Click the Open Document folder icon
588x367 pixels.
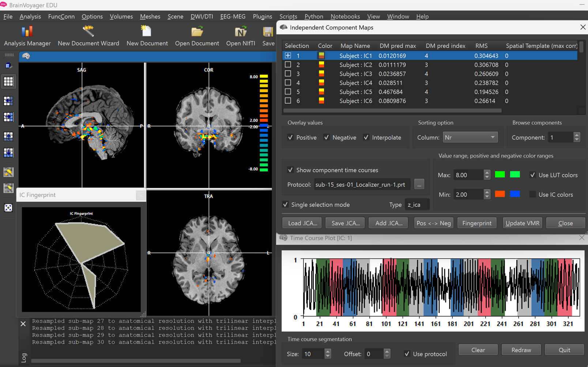pyautogui.click(x=197, y=32)
